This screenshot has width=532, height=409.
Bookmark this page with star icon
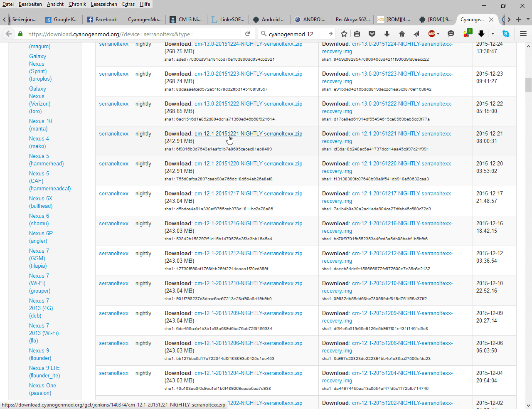[344, 34]
